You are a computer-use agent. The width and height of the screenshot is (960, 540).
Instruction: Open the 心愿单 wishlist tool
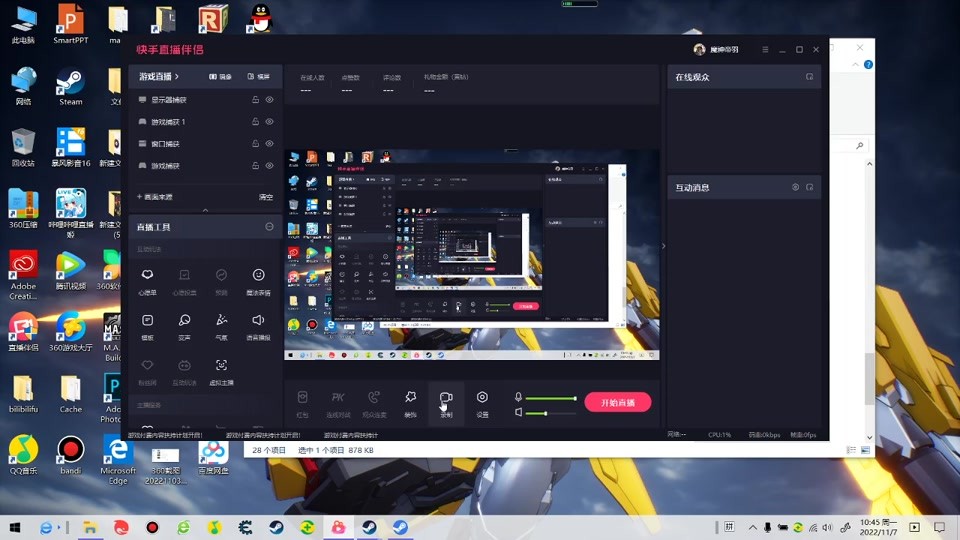(148, 281)
